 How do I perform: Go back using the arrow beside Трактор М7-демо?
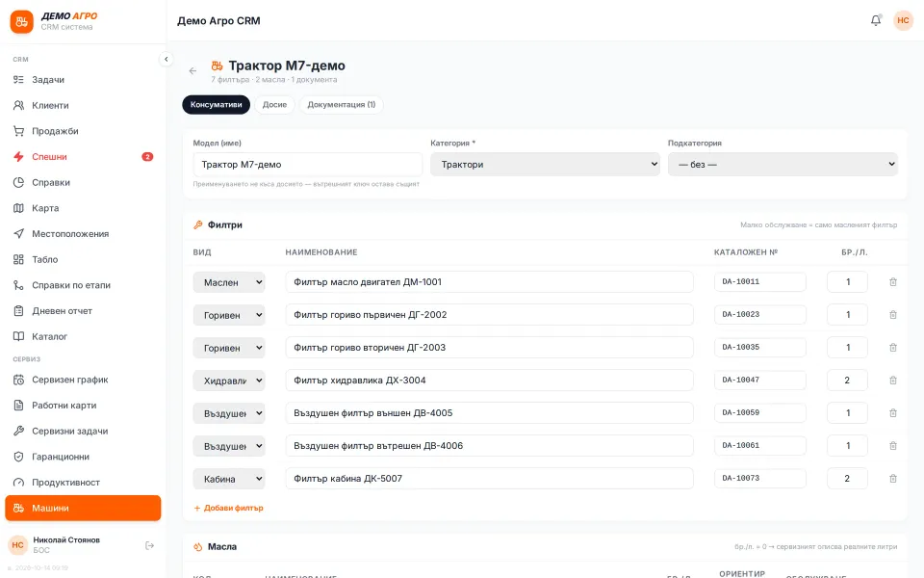[x=192, y=70]
